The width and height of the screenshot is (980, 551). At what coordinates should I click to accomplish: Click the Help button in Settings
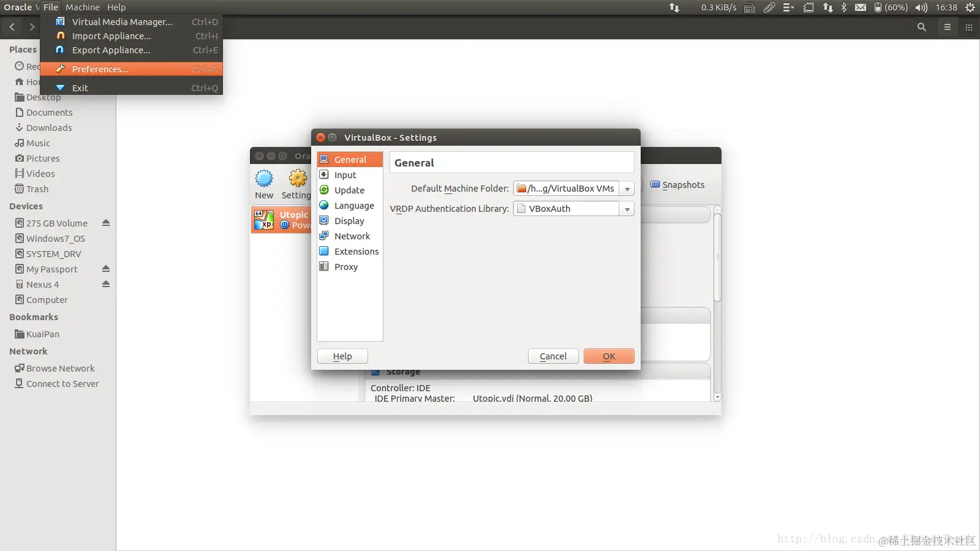tap(342, 356)
